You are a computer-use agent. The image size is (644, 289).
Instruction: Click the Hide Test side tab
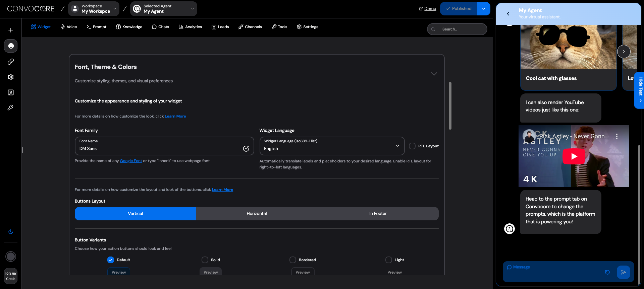[639, 90]
